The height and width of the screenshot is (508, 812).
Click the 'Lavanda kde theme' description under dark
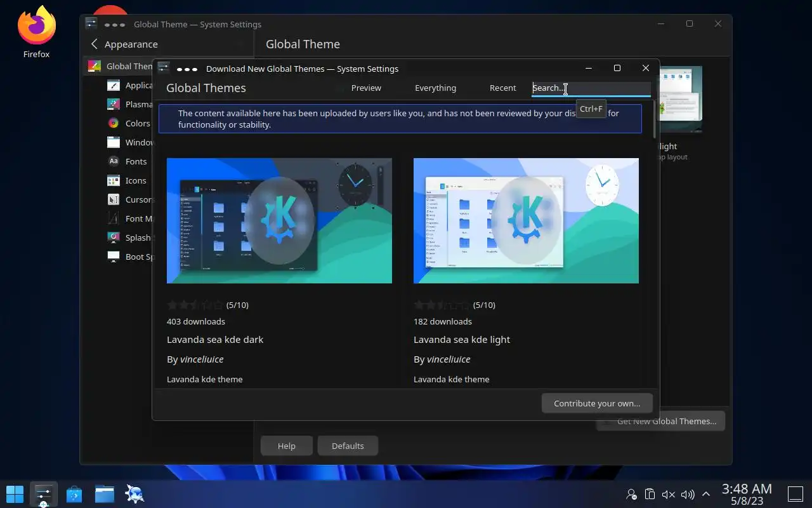[x=205, y=379]
